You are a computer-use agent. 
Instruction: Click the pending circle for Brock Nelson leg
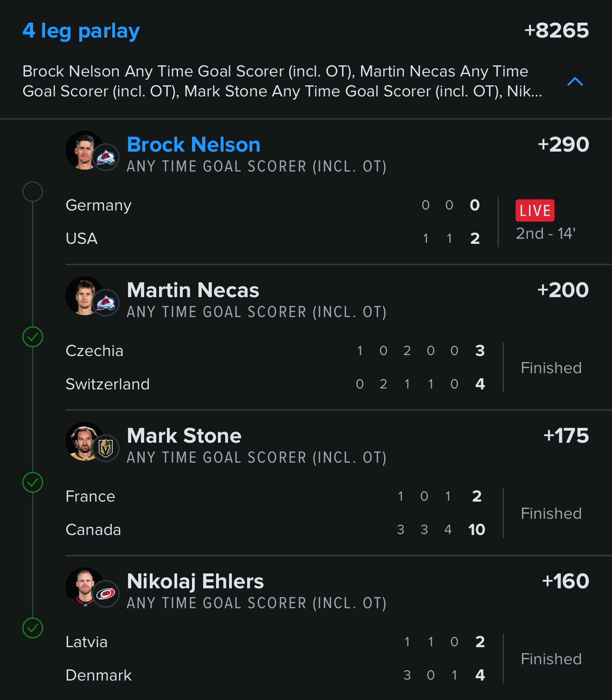point(33,191)
